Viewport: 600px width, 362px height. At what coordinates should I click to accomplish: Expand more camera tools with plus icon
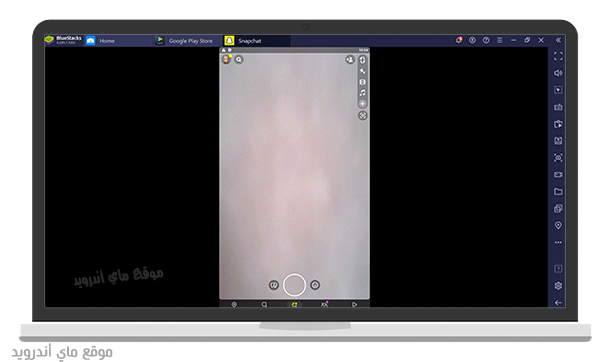[362, 103]
